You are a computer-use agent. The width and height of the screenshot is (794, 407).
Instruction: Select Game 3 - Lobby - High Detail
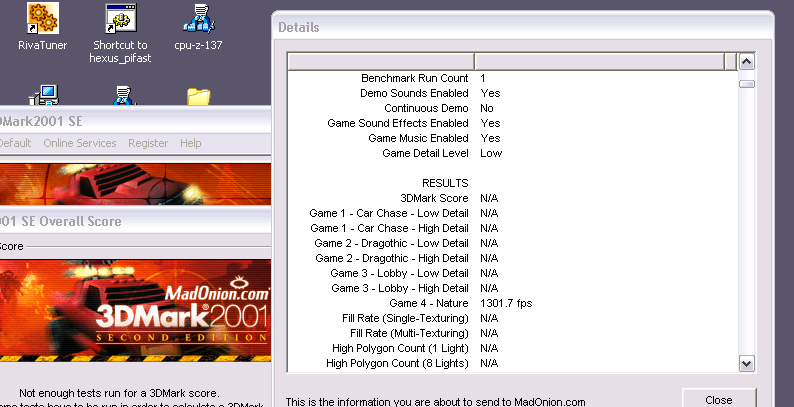512,289
